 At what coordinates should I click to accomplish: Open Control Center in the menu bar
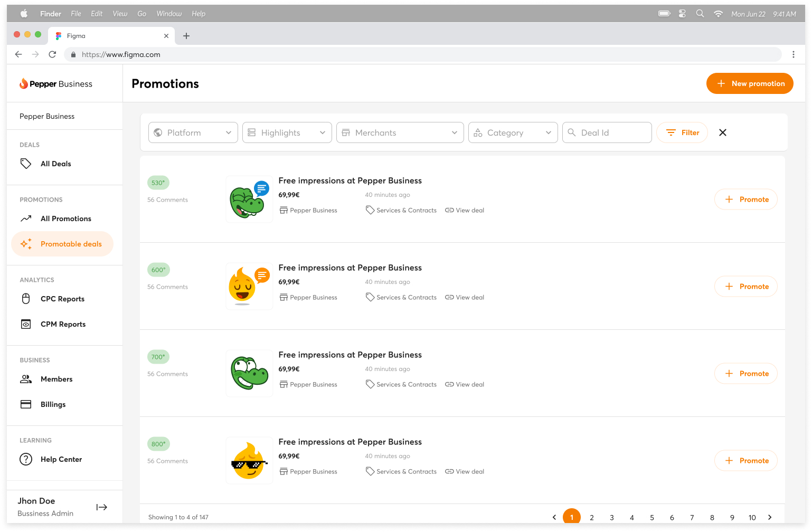coord(682,14)
